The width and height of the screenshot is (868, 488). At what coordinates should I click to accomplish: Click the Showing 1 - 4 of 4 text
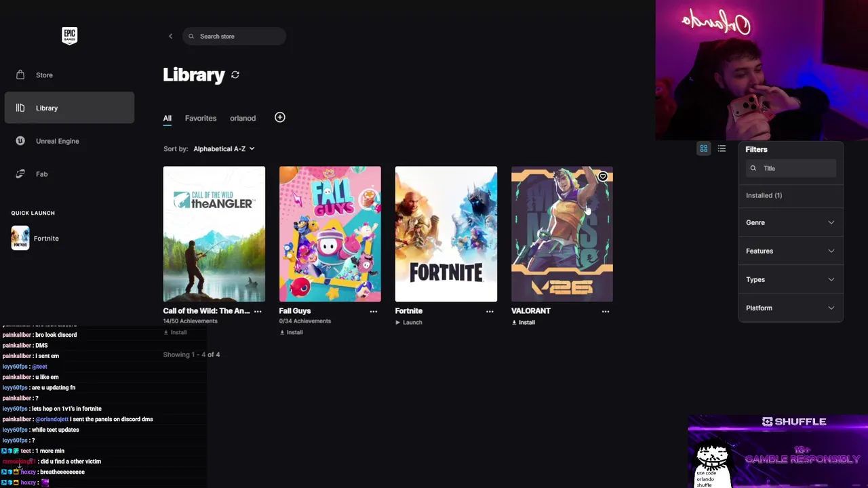[192, 354]
